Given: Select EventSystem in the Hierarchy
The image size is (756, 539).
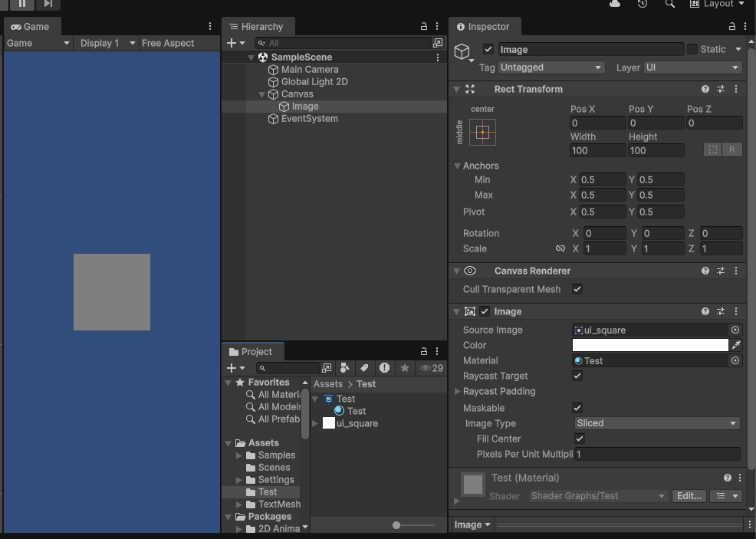Looking at the screenshot, I should (309, 119).
